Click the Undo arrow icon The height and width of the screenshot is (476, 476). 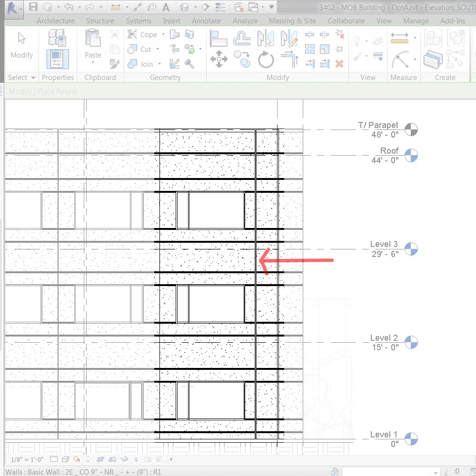[x=69, y=7]
